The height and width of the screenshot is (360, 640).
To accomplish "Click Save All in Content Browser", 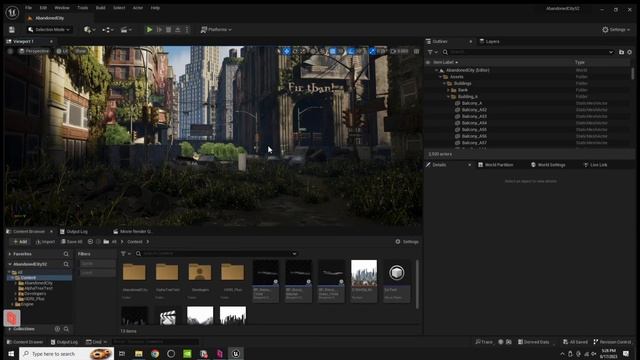I will [72, 242].
